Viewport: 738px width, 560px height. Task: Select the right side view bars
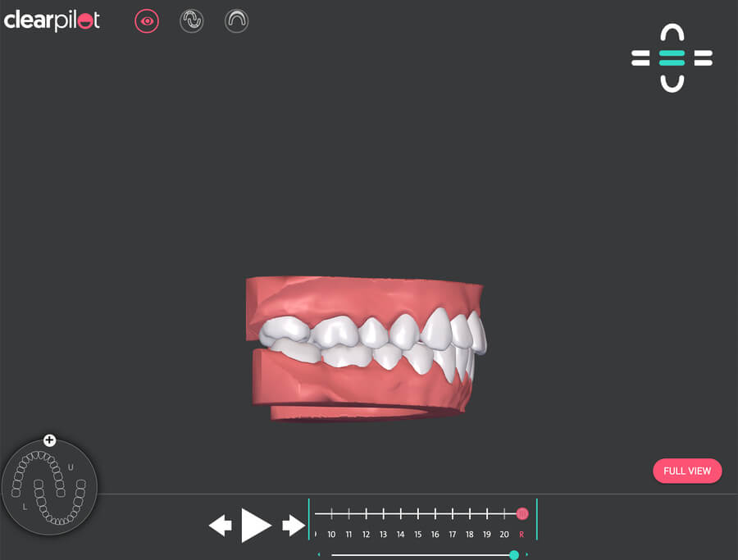tap(703, 58)
